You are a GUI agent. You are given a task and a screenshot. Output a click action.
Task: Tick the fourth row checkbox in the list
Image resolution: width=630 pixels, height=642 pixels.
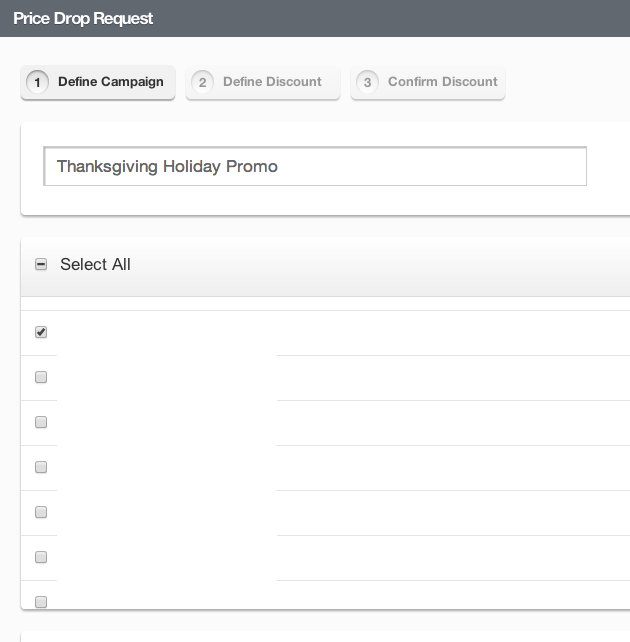click(x=41, y=467)
